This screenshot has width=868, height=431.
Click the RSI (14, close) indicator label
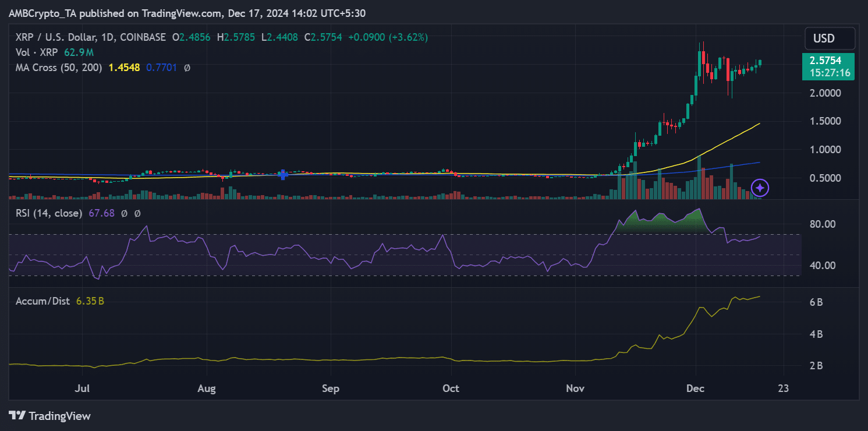point(49,213)
